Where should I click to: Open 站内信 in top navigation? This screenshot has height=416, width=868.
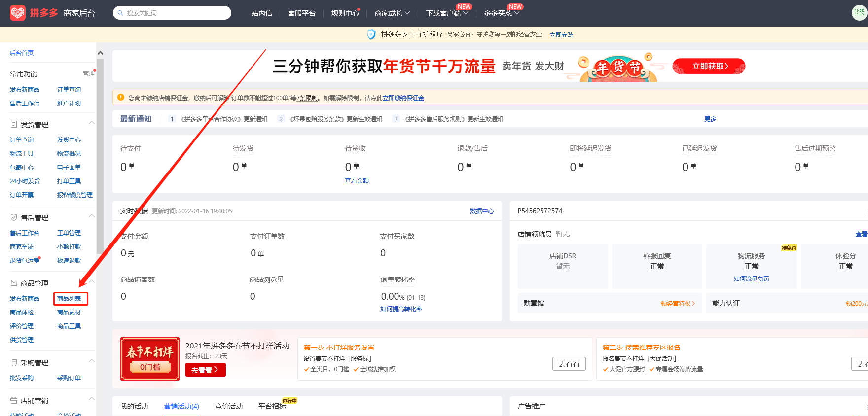point(262,13)
